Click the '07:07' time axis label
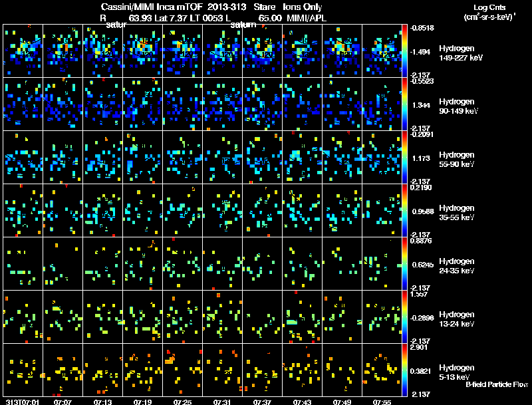532x405 pixels. (63, 402)
